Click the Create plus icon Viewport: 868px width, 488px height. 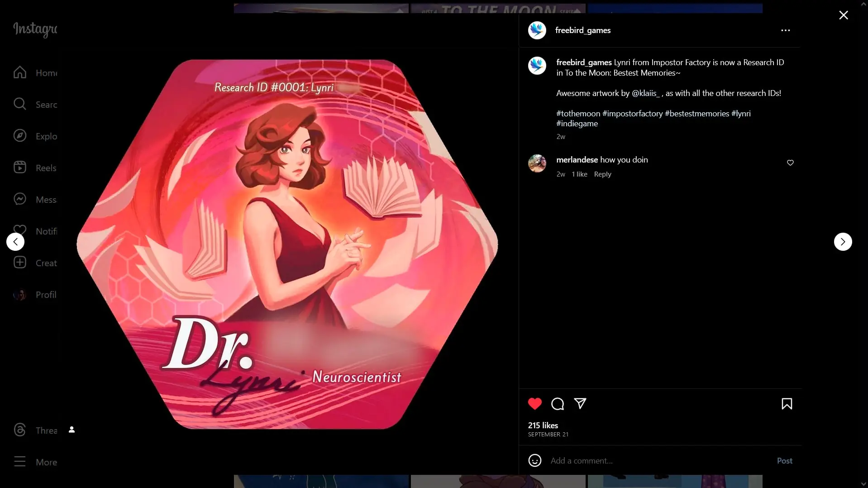click(x=20, y=263)
